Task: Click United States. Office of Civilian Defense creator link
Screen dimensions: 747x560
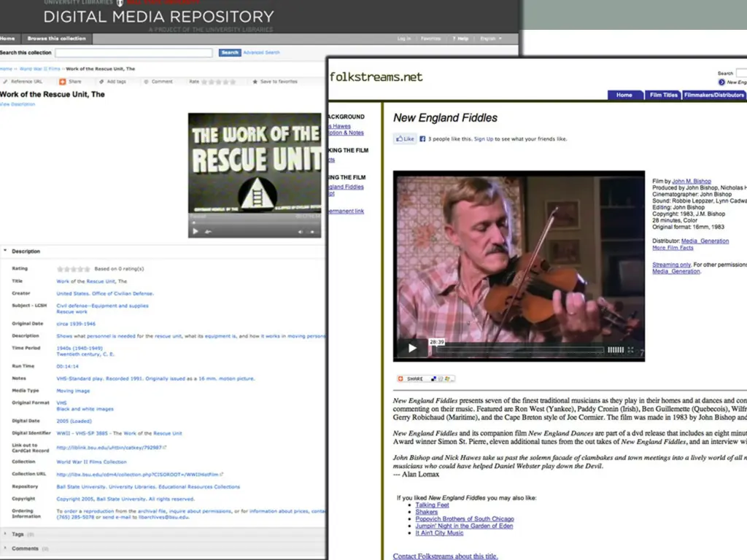Action: click(x=105, y=293)
